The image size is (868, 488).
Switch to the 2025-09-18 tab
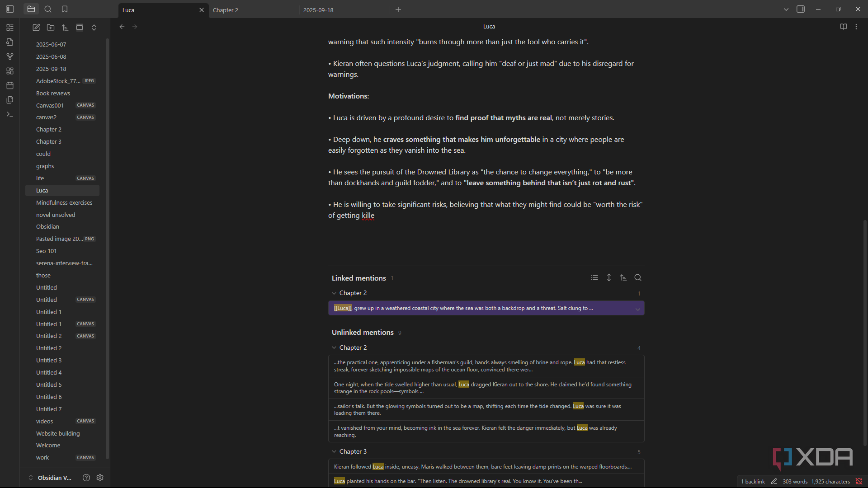point(344,10)
